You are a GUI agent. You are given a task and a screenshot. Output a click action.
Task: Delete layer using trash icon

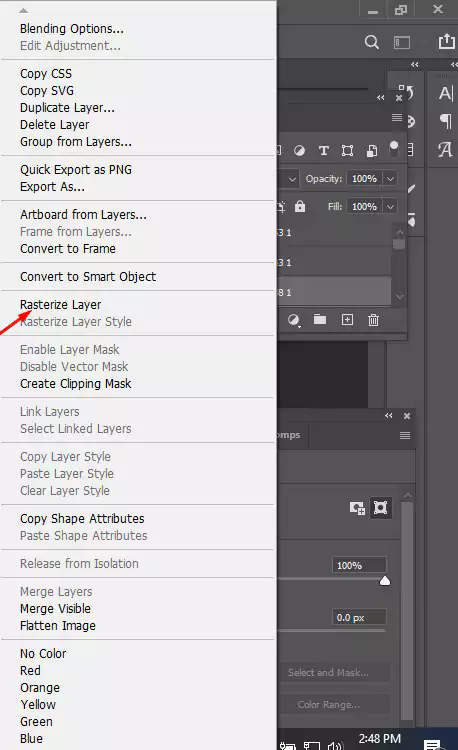point(373,320)
